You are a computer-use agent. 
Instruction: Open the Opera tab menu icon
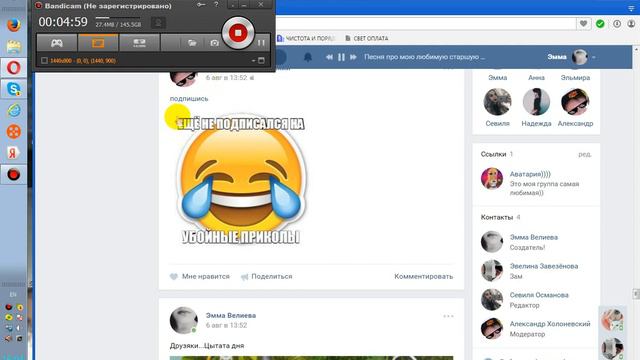coord(631,8)
